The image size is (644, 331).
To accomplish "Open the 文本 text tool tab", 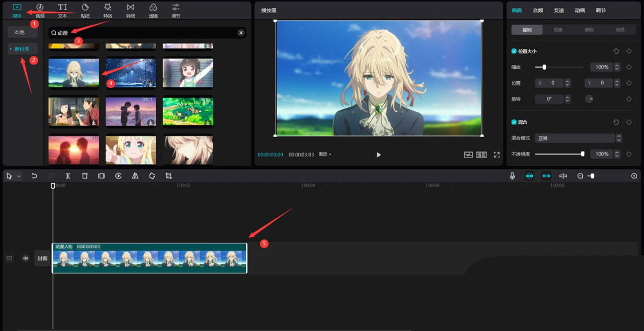I will [x=63, y=10].
